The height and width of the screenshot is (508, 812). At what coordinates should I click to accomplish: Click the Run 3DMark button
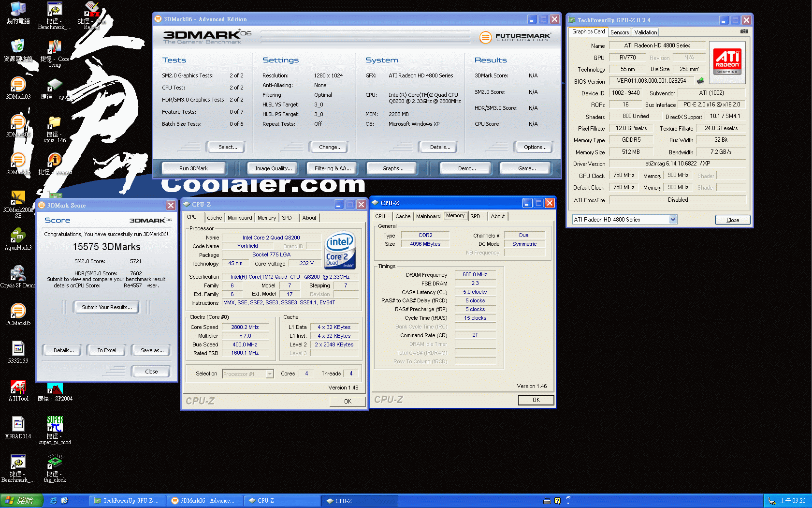(x=193, y=168)
